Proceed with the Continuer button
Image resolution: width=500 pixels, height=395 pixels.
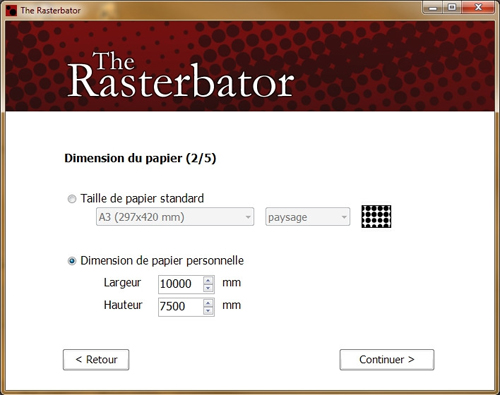(387, 360)
